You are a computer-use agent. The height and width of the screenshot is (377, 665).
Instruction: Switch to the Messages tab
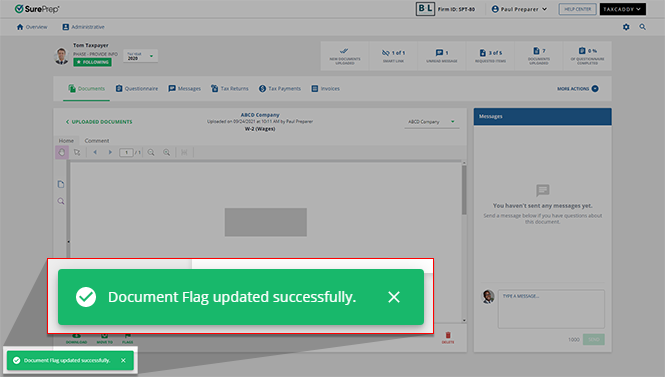[x=184, y=89]
